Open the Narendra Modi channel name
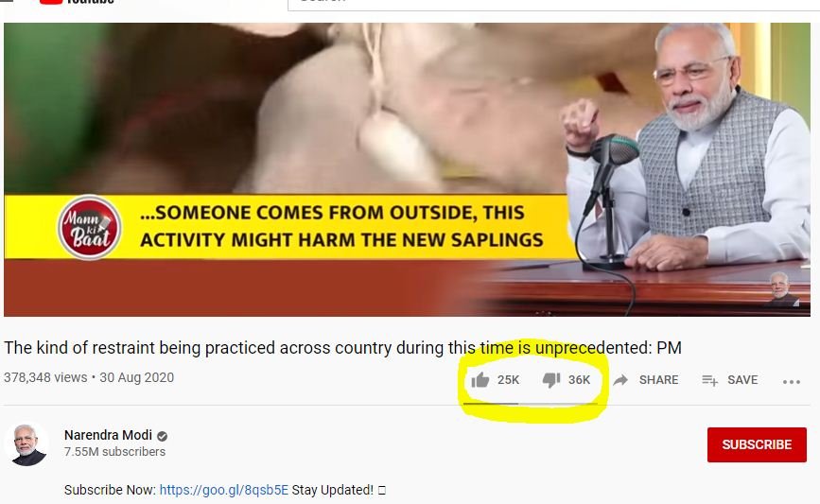820x504 pixels. tap(108, 435)
